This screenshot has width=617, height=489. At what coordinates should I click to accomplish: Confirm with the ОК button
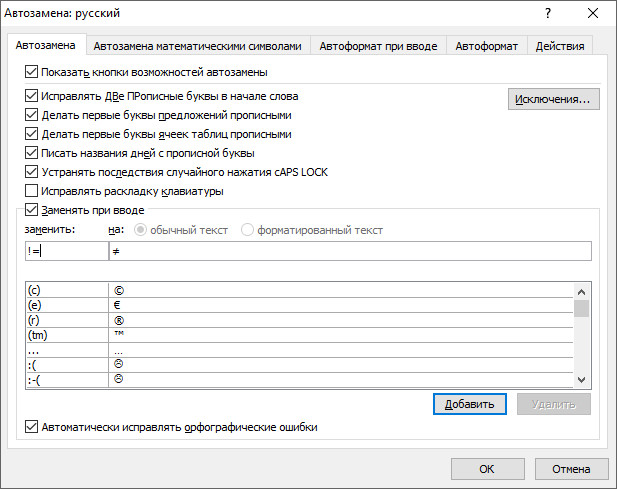click(x=488, y=469)
